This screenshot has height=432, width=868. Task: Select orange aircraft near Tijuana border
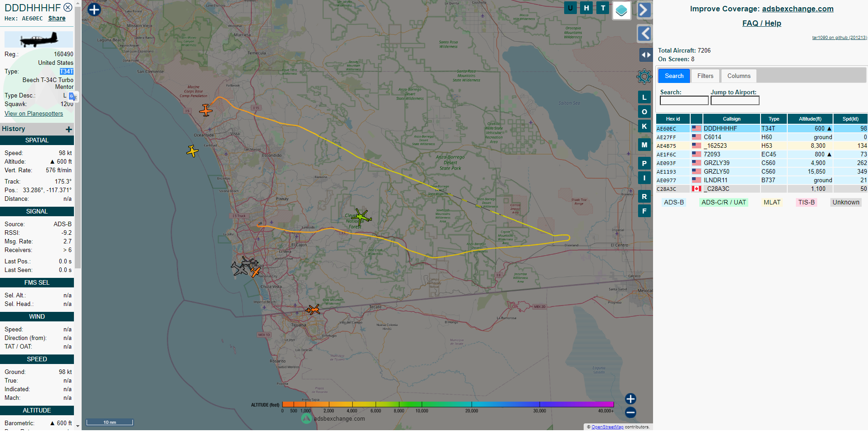point(313,310)
